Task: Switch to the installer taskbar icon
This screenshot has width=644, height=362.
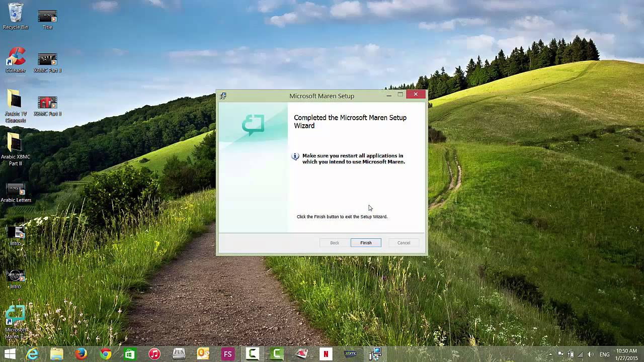Action: 375,354
